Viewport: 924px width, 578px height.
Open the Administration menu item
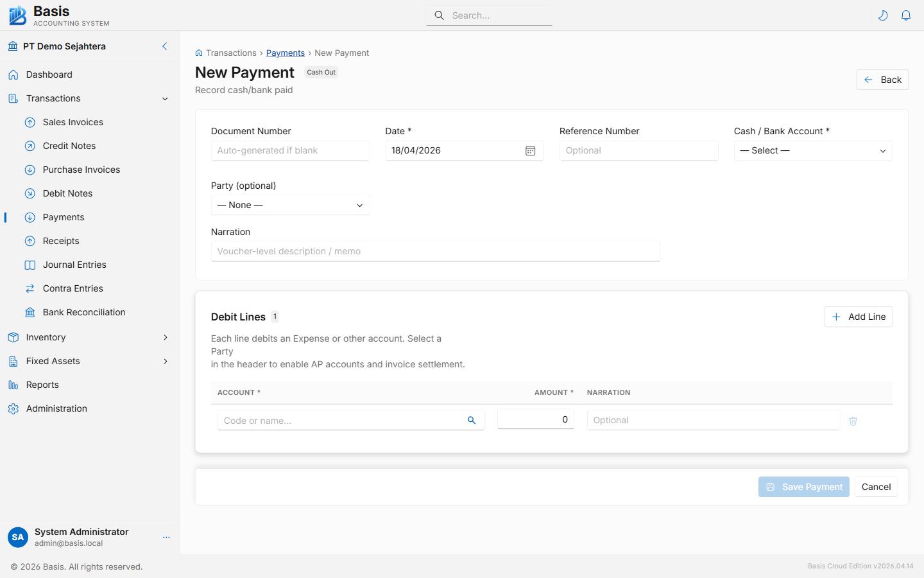point(56,408)
